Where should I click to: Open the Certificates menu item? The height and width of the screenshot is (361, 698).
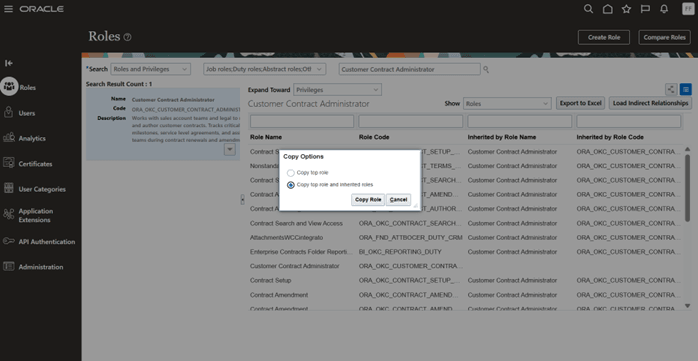click(x=35, y=164)
